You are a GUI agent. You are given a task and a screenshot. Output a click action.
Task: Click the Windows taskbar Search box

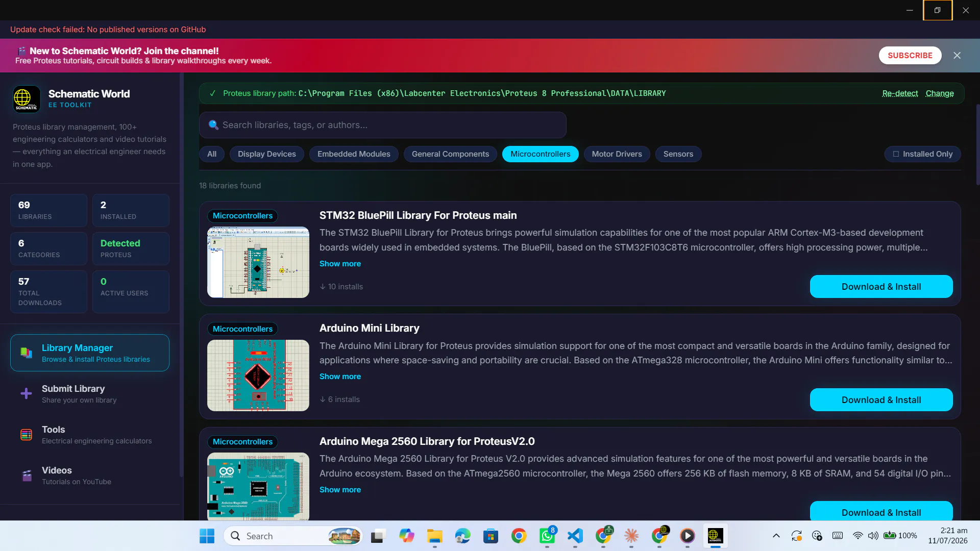tap(293, 536)
